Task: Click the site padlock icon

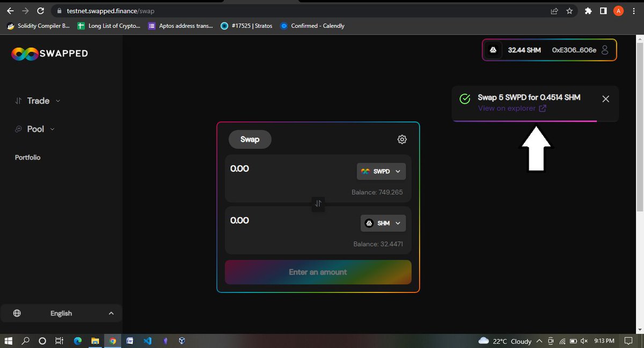Action: click(60, 11)
